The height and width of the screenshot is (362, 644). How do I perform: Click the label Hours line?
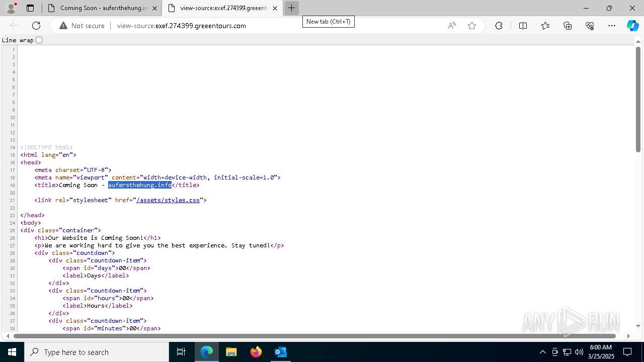(x=98, y=306)
